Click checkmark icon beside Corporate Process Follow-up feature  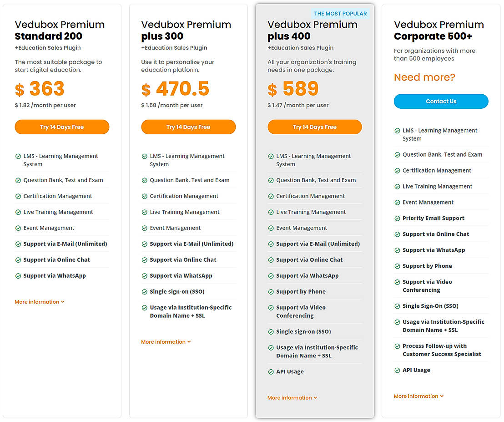397,346
